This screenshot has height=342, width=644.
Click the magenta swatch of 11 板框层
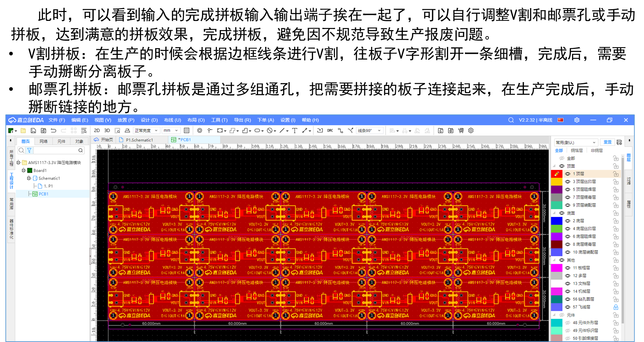[556, 268]
